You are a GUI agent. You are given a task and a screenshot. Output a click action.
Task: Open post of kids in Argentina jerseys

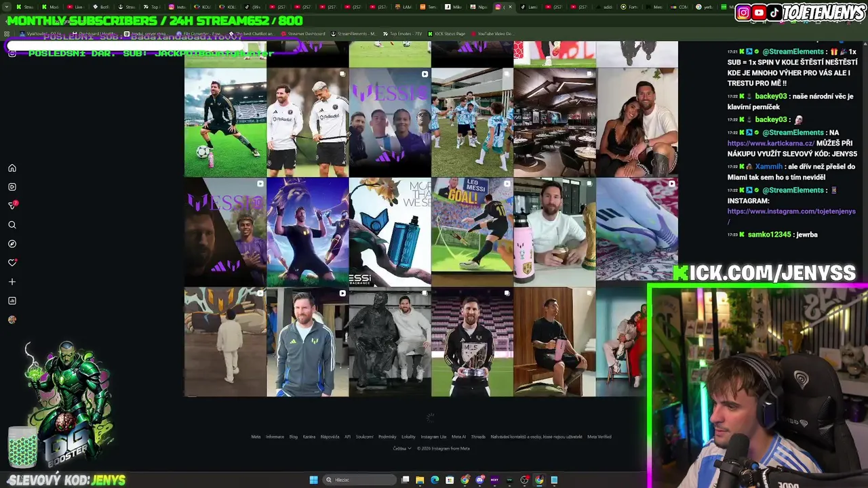coord(472,122)
